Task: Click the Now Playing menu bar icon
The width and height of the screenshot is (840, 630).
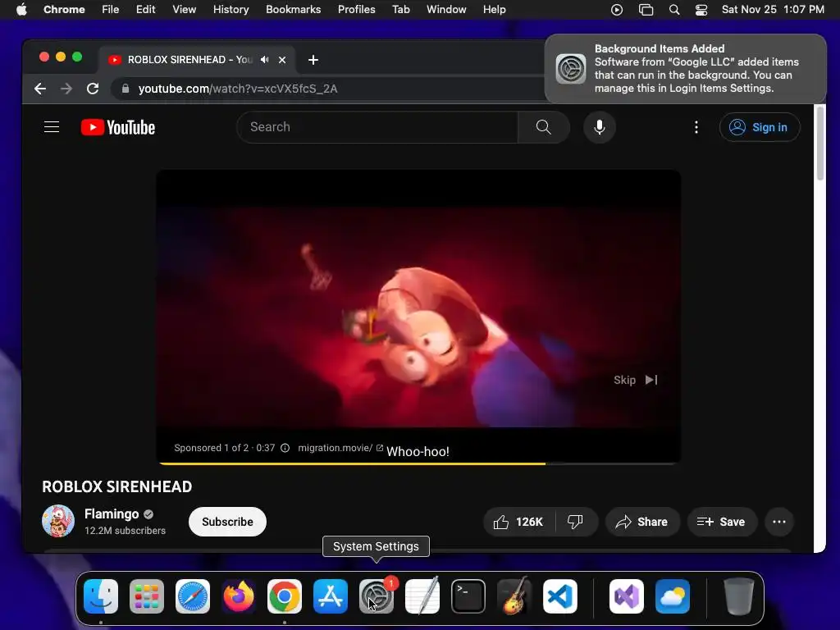Action: point(617,10)
